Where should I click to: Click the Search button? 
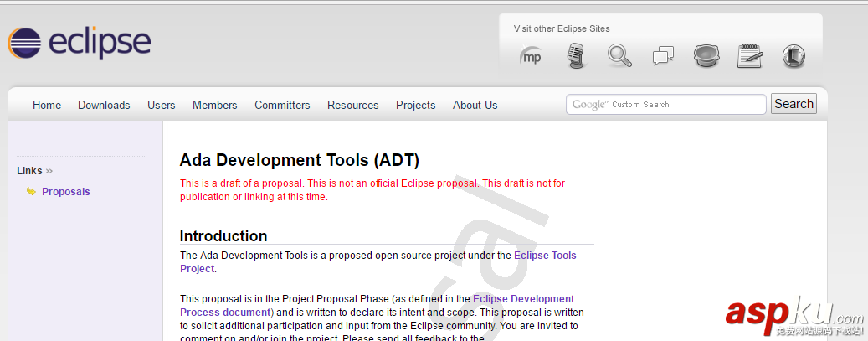click(794, 104)
